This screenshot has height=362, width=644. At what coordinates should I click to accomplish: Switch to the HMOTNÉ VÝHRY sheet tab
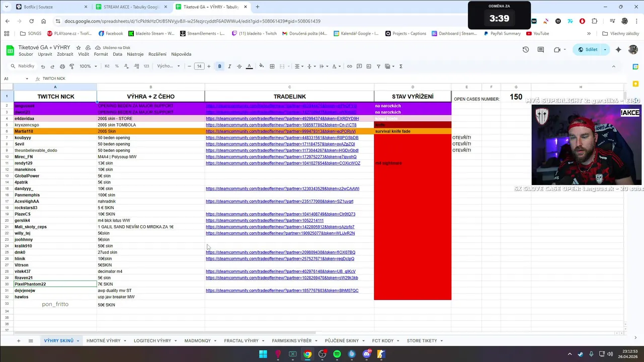[104, 341]
